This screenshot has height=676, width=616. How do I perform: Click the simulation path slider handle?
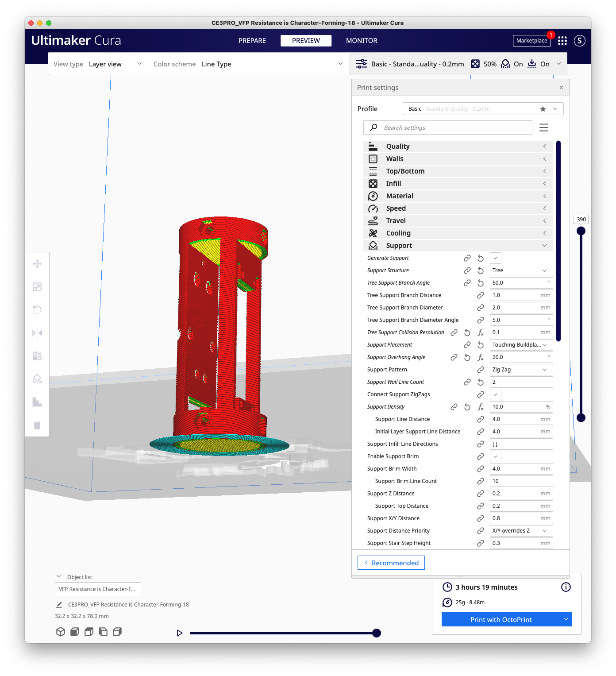click(x=377, y=633)
